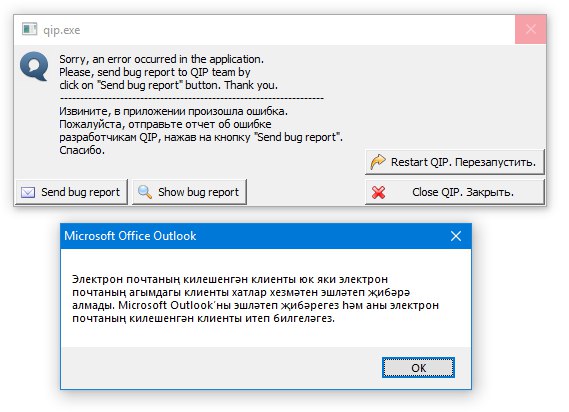Click the envelope icon on Send bug report
The image size is (569, 412).
click(28, 192)
